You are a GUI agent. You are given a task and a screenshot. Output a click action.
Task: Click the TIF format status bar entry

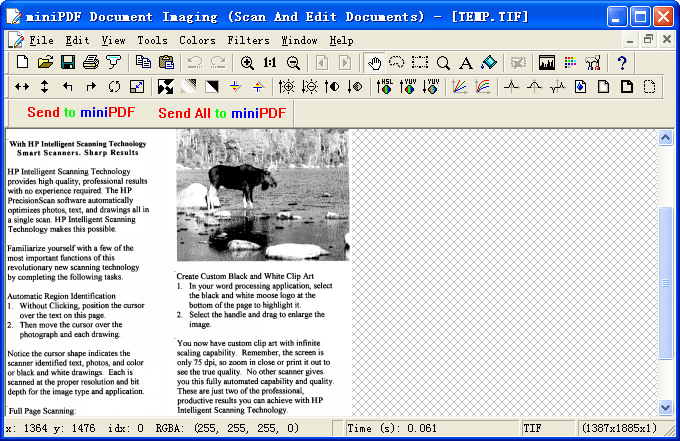(548, 428)
